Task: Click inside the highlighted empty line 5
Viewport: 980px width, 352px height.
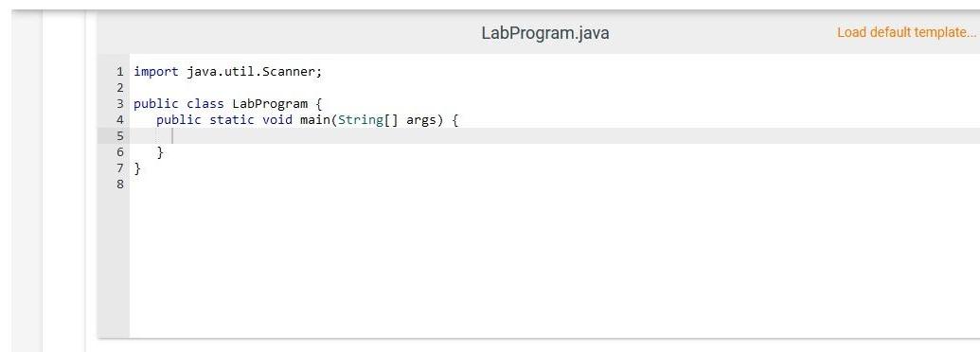Action: (554, 136)
